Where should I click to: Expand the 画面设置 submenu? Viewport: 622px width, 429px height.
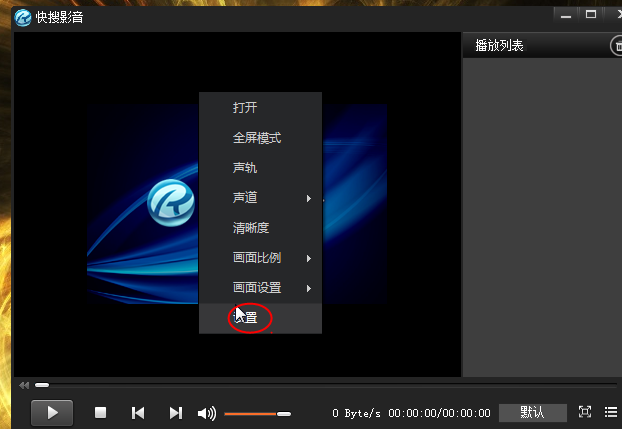point(260,288)
